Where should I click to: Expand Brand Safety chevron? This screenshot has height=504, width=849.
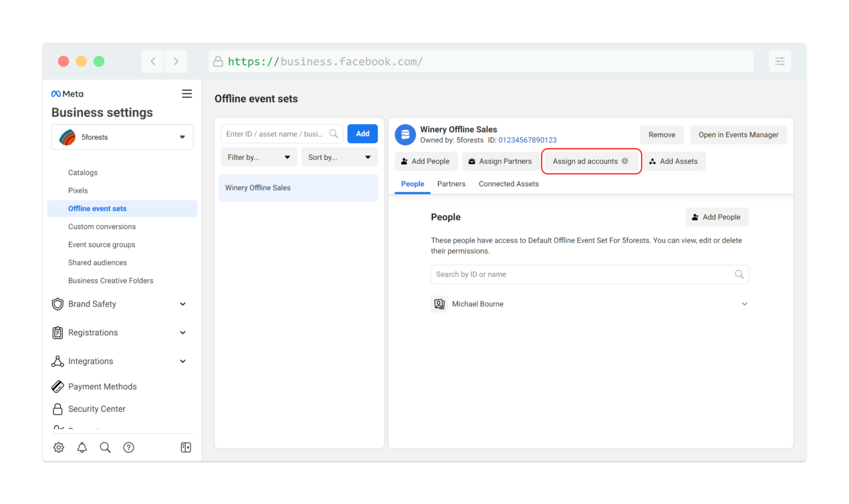pos(183,304)
